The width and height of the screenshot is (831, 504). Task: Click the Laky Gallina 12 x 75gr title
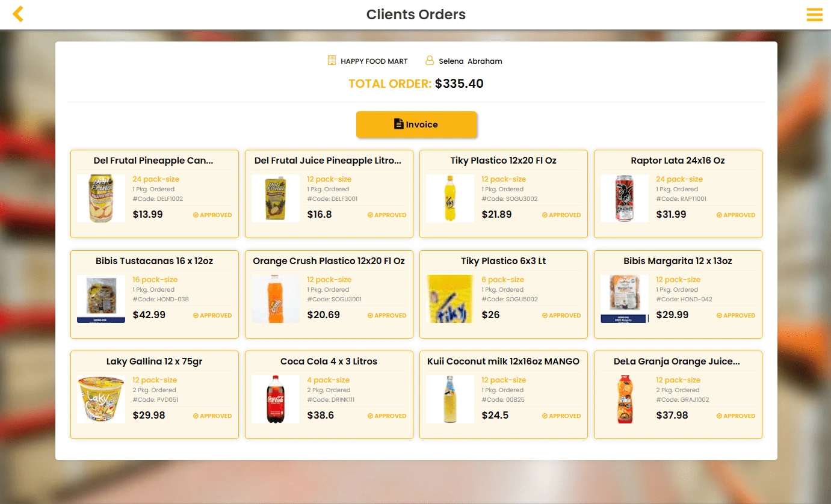tap(155, 361)
